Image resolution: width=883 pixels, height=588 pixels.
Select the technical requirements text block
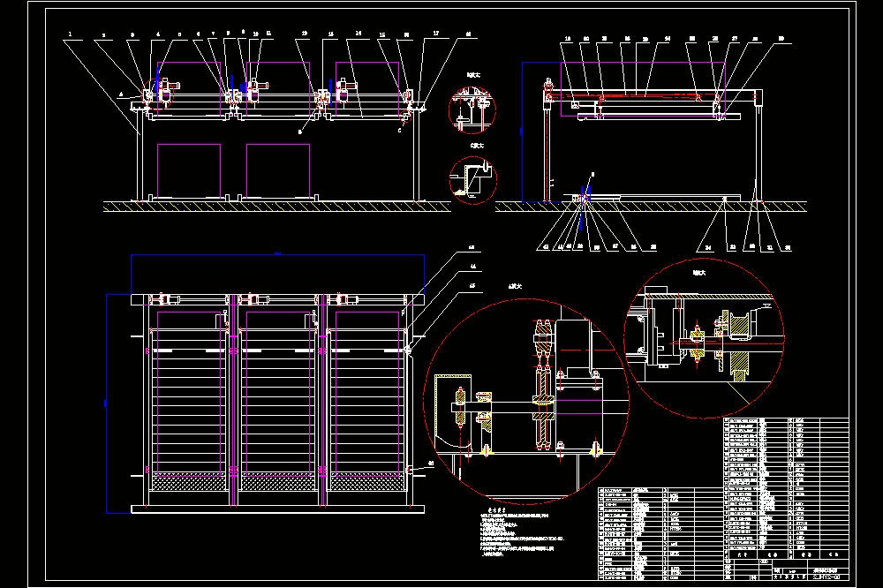tap(522, 533)
